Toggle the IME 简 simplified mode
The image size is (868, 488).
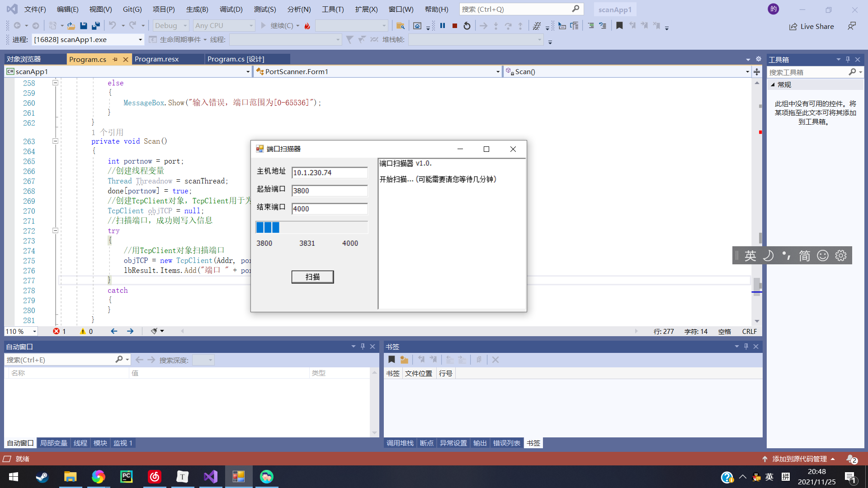coord(805,256)
